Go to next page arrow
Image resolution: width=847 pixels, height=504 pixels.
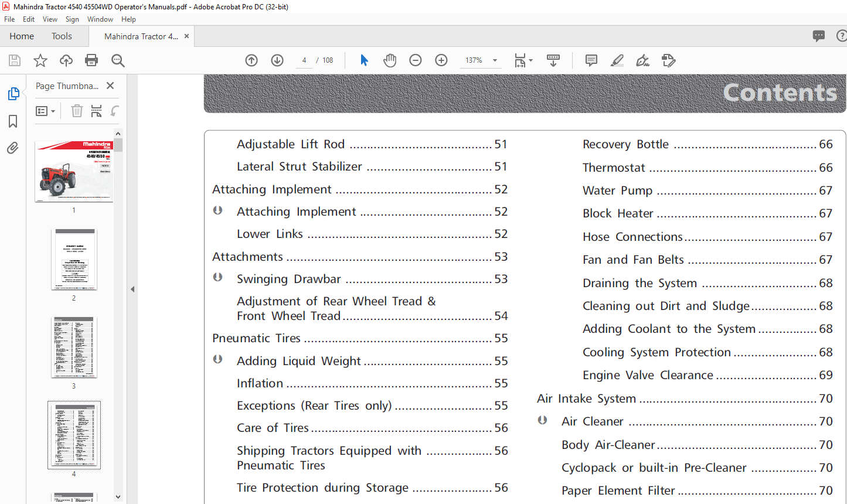[x=277, y=60]
